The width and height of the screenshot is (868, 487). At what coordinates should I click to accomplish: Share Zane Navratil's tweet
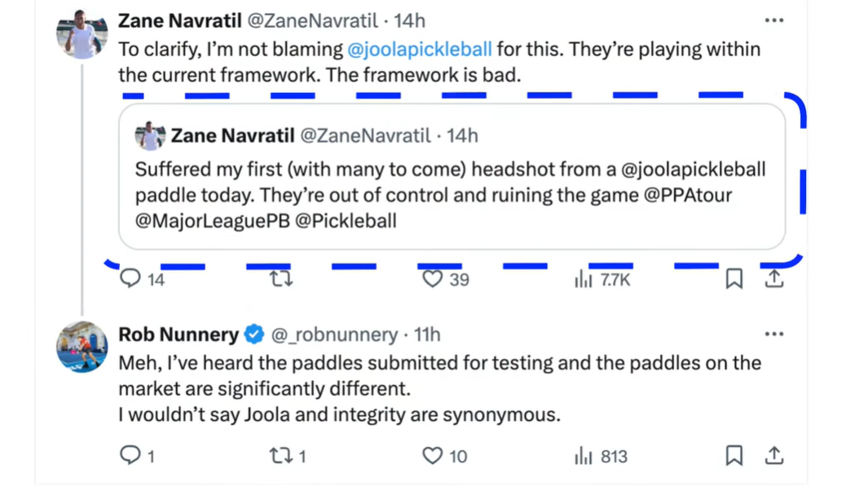(774, 279)
